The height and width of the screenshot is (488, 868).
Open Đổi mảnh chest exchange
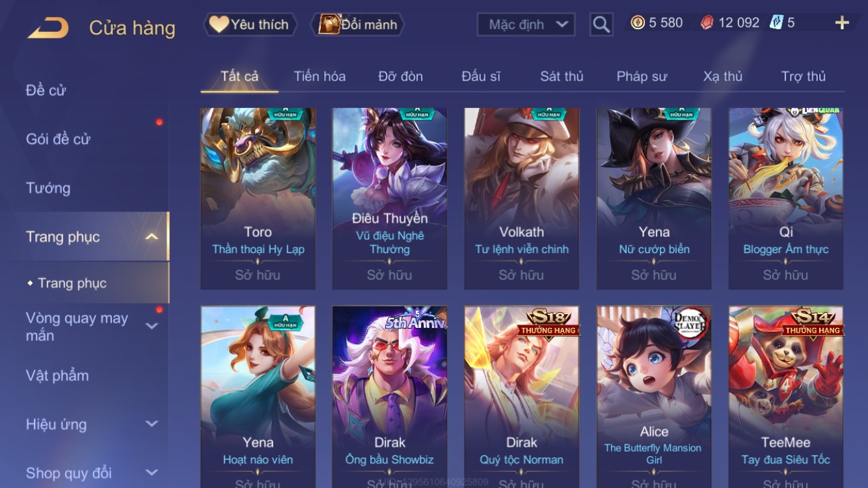point(358,25)
